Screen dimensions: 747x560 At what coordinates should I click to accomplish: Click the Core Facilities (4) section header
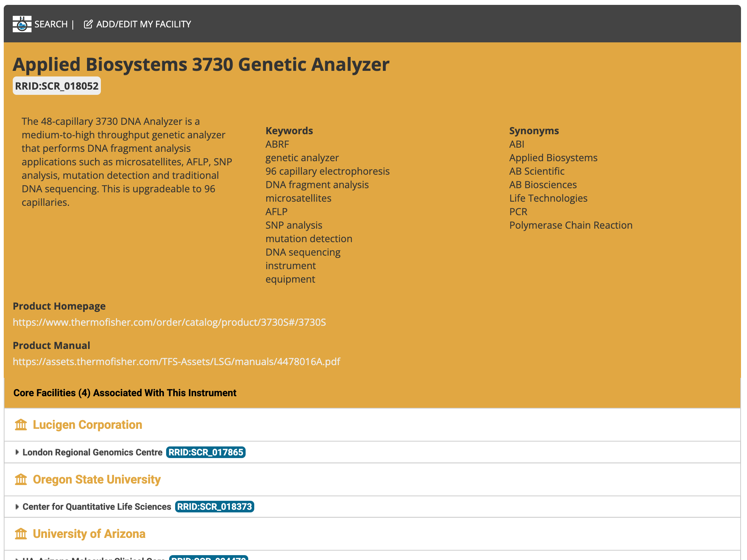(124, 393)
